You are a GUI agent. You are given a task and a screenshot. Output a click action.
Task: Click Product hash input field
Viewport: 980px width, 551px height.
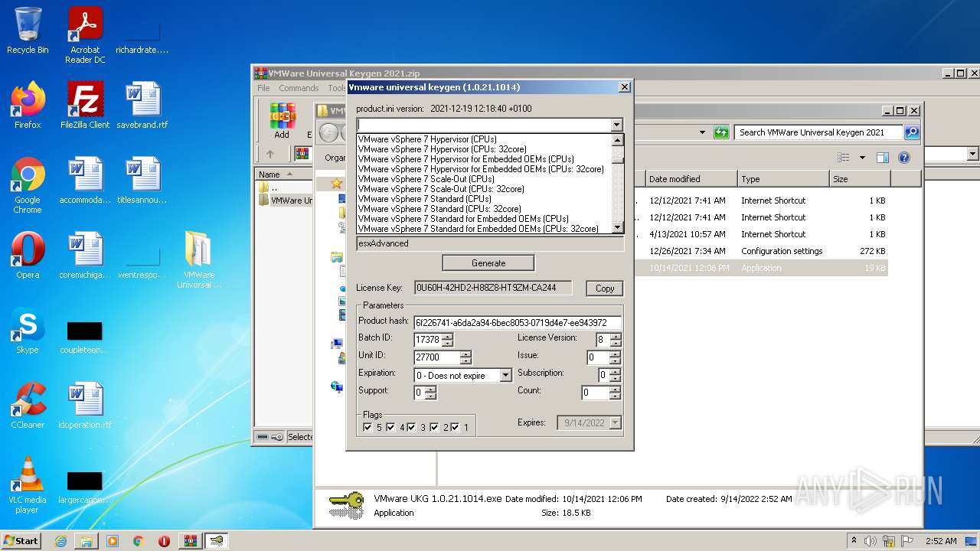pos(518,323)
